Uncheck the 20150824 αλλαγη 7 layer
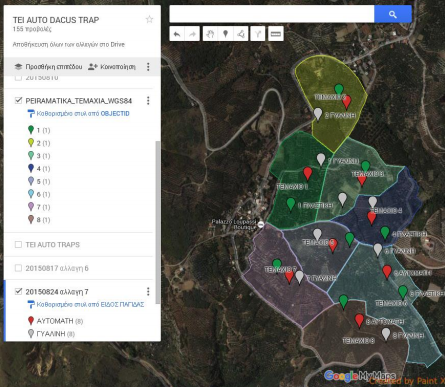The width and height of the screenshot is (445, 387). click(x=18, y=292)
